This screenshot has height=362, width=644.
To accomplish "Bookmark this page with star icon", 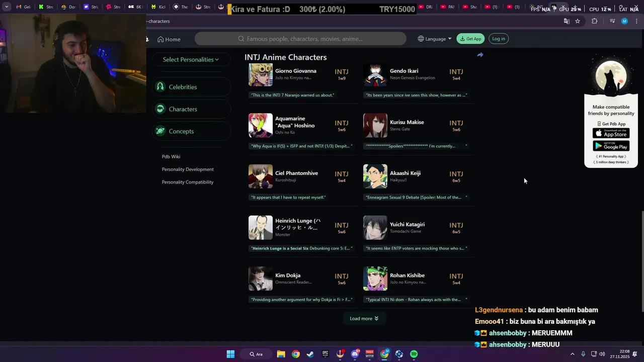I will click(x=578, y=21).
